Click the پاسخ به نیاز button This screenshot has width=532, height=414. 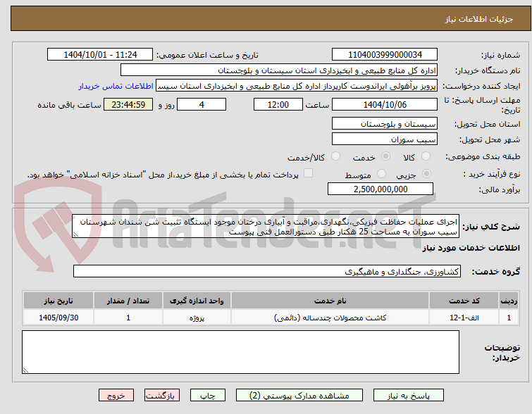[x=409, y=396]
